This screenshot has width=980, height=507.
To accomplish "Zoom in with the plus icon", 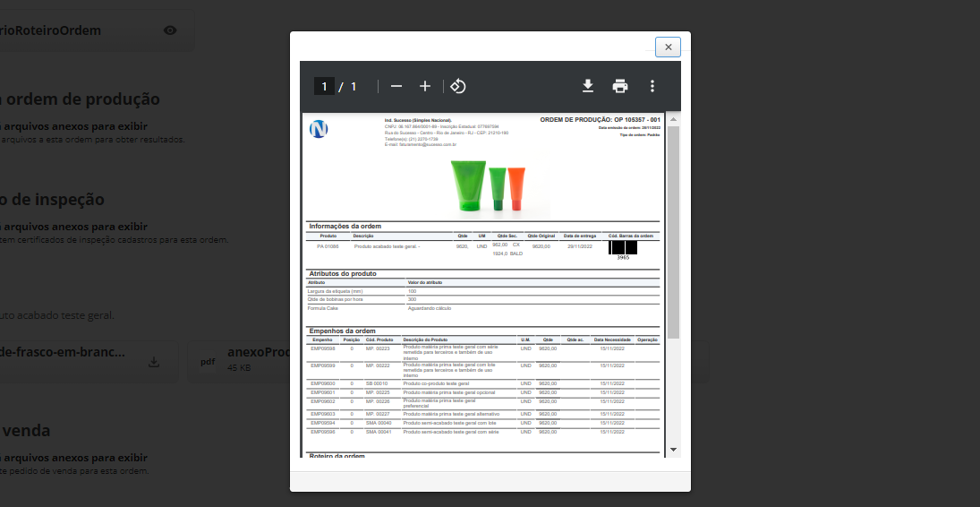I will coord(425,86).
